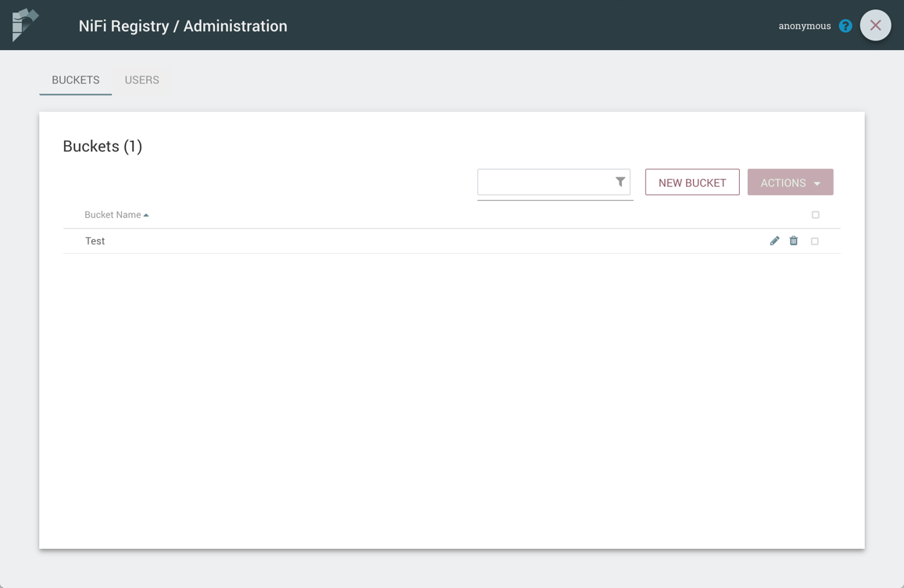Click the NiFi Registry logo
This screenshot has width=904, height=588.
point(25,25)
